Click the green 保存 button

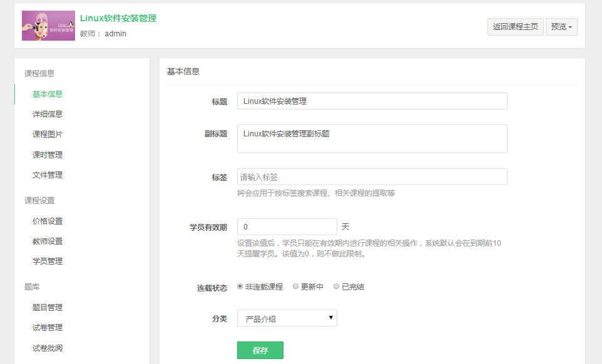click(x=260, y=350)
